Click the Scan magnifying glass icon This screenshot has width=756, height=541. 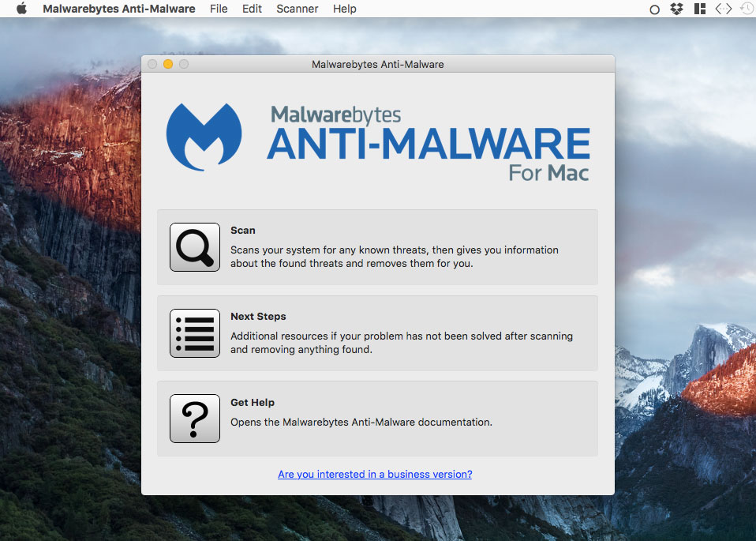[x=195, y=247]
